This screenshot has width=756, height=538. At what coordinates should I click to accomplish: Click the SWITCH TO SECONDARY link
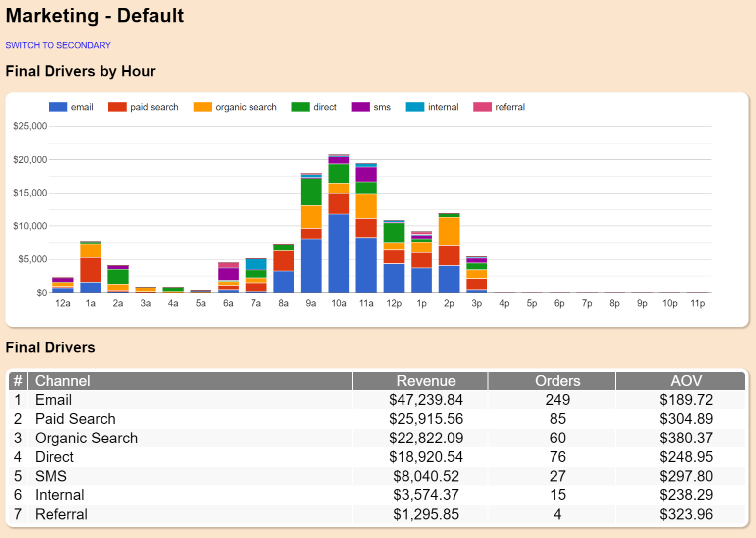click(x=58, y=45)
